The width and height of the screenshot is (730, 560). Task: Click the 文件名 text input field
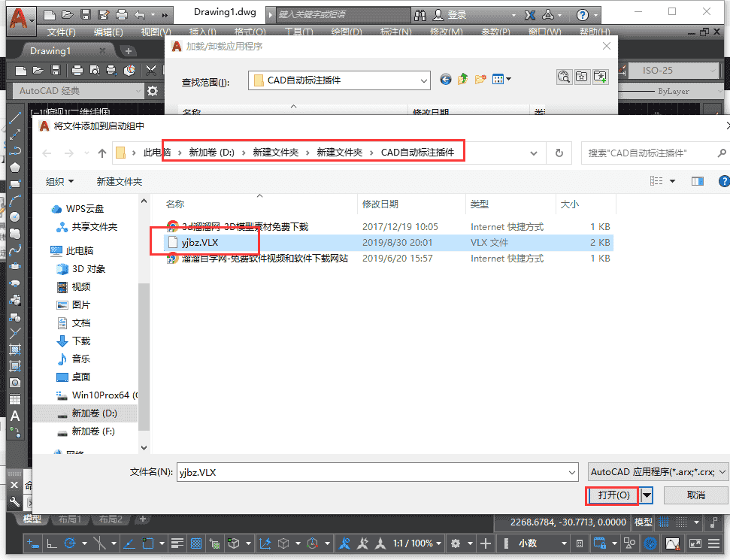point(377,473)
